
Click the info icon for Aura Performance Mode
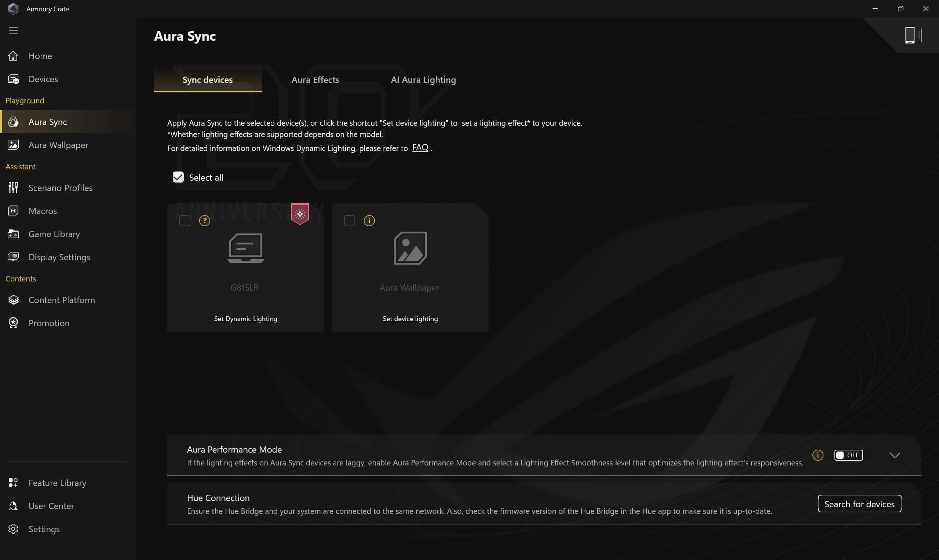(818, 455)
